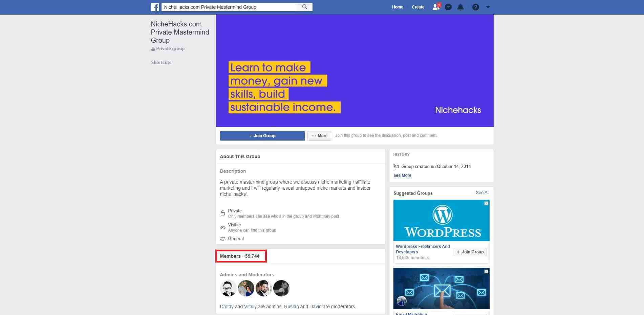Open friend requests icon with notification badge
644x315 pixels.
436,7
